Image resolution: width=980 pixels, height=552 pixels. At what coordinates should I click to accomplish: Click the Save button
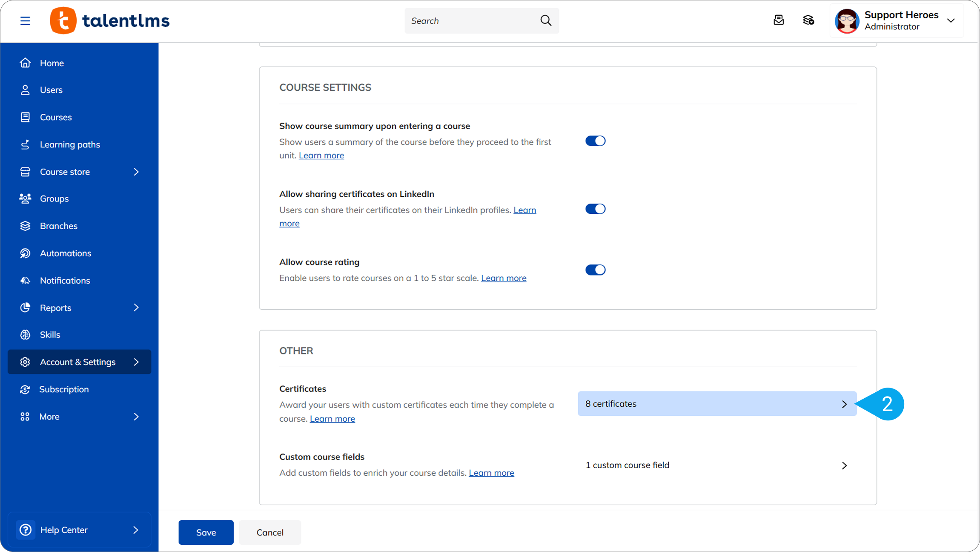pyautogui.click(x=206, y=532)
